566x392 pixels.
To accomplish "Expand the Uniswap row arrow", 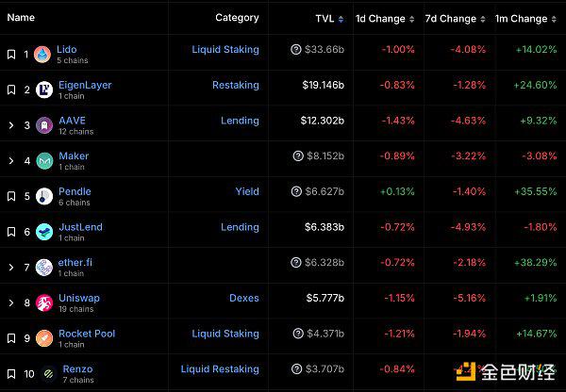I will (x=11, y=302).
